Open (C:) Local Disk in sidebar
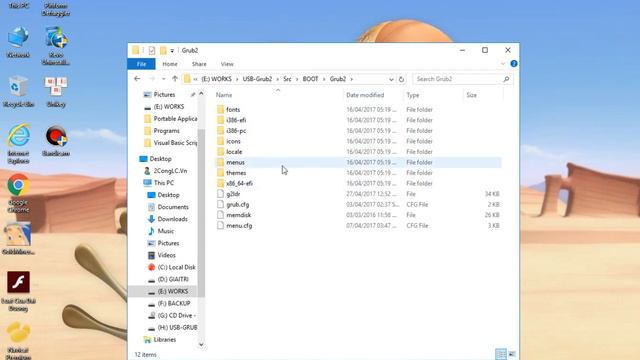 click(x=176, y=267)
